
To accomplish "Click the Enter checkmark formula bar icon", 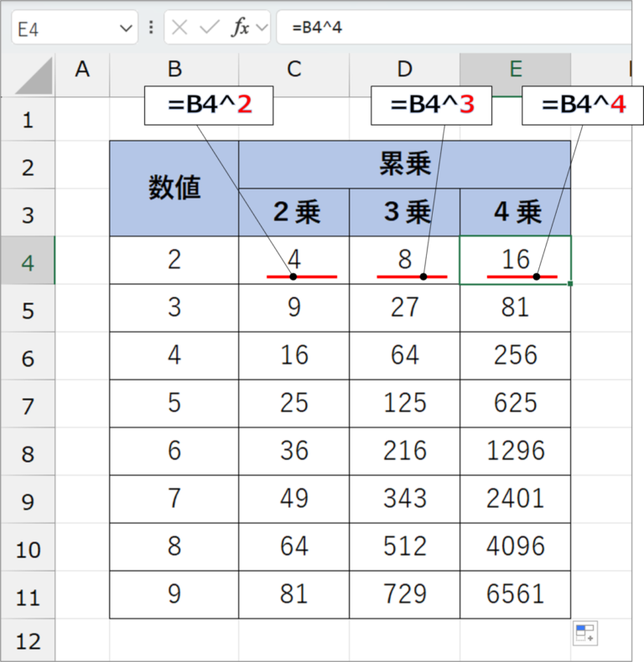I will [x=209, y=28].
